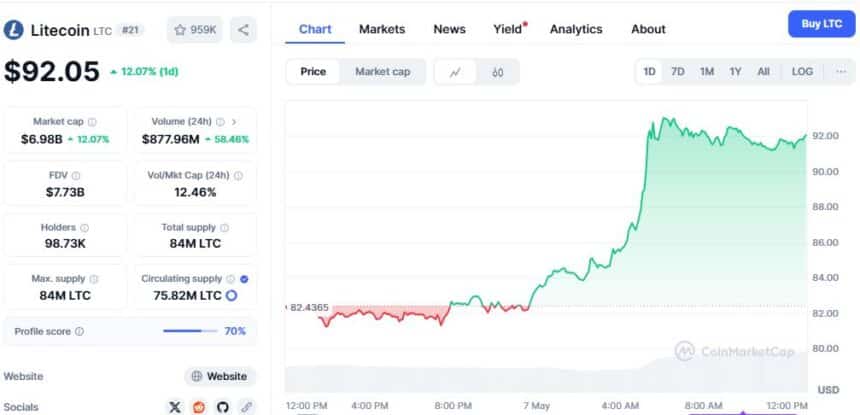Screen dimensions: 860x415
Task: Click the Profile score progress bar
Action: click(x=189, y=331)
